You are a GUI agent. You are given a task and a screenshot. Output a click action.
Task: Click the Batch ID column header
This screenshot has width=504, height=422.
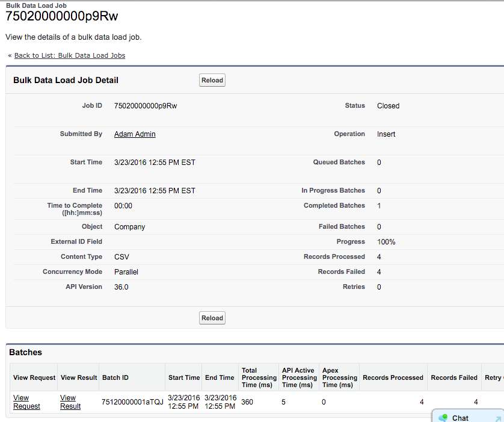point(114,377)
